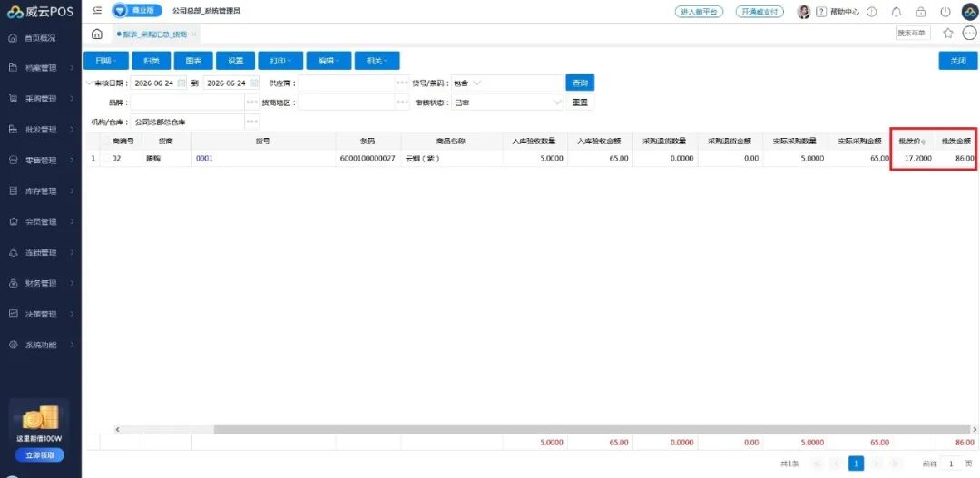Click the horizontal table scrollbar thumb
The image size is (980, 478).
(x=591, y=430)
